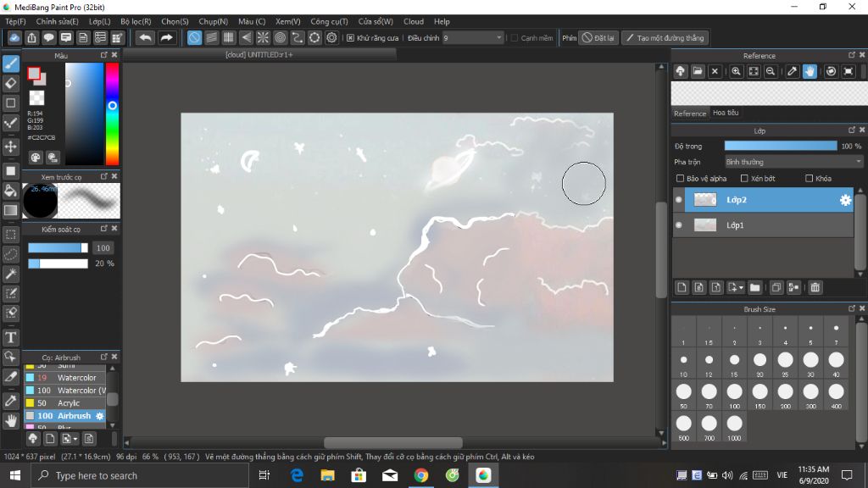Select the Text tool
This screenshot has height=488, width=868.
10,337
